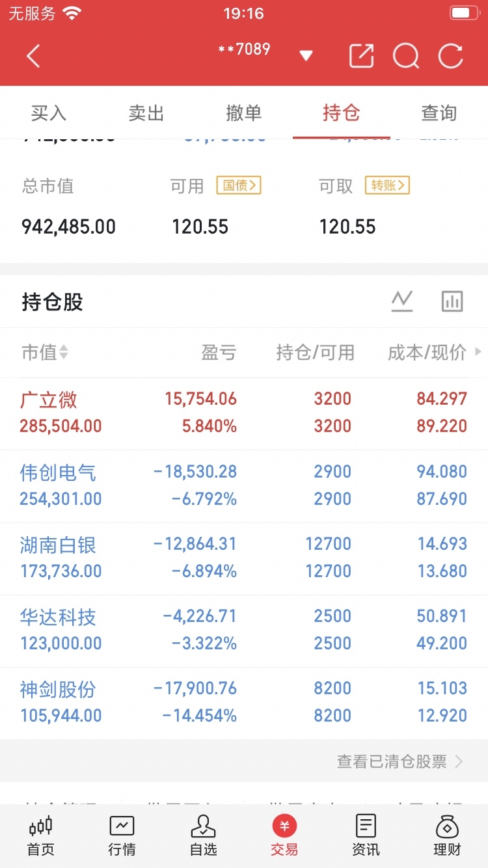
Task: Tap the back arrow icon
Action: (33, 57)
